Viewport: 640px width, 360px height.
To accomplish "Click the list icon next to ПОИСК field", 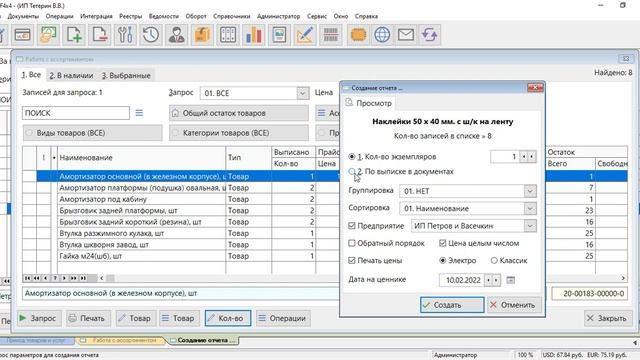I will coord(139,113).
